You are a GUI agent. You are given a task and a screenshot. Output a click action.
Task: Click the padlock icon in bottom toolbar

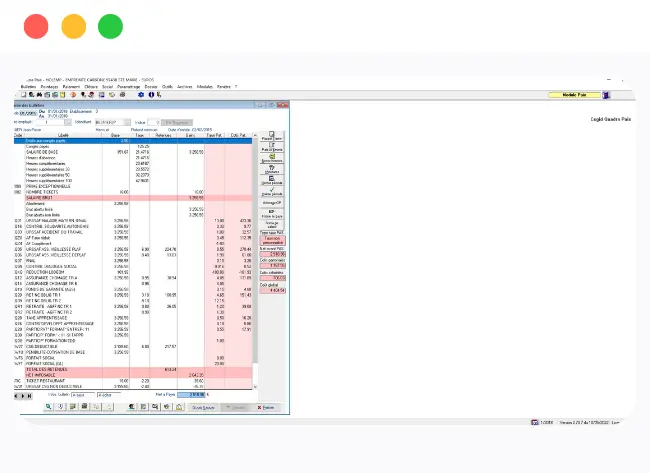179,407
